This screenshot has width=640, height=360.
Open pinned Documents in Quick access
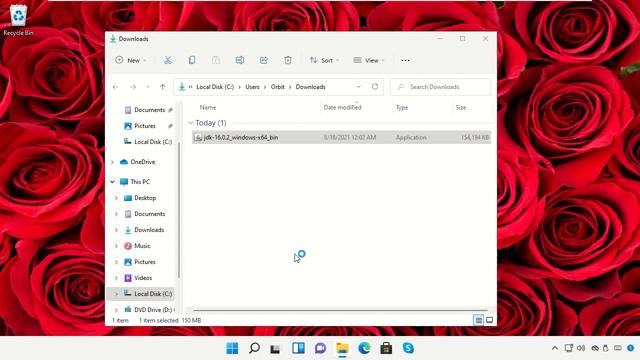pyautogui.click(x=149, y=110)
